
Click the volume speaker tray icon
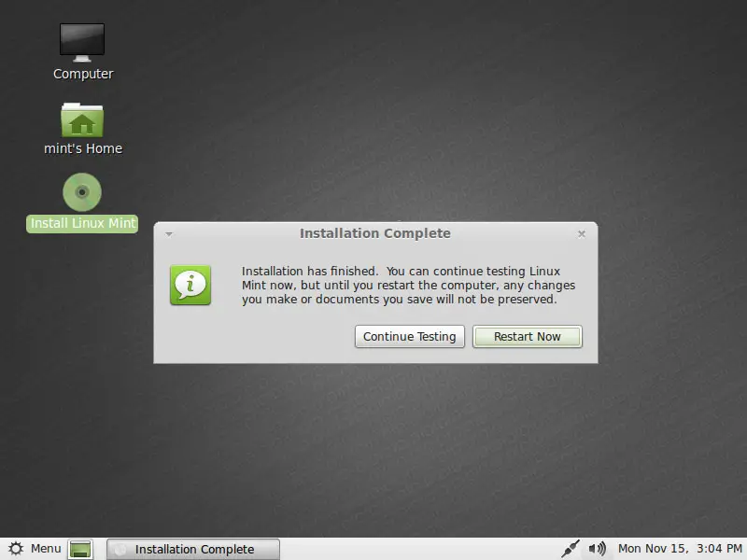click(x=597, y=549)
